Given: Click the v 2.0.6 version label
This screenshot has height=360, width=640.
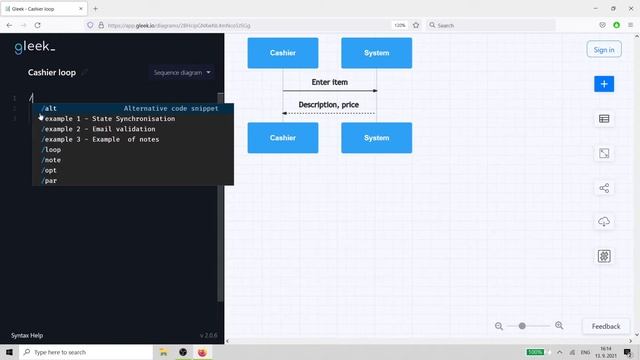Looking at the screenshot, I should pos(209,336).
